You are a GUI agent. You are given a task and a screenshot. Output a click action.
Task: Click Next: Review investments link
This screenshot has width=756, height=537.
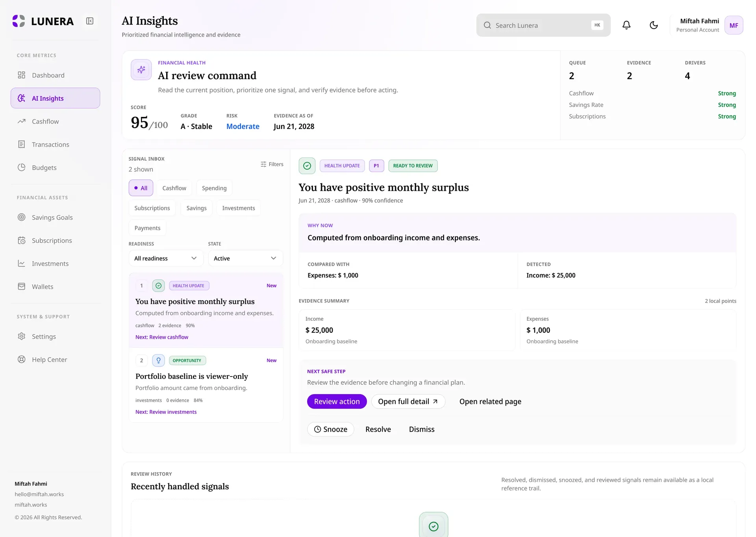pyautogui.click(x=166, y=412)
